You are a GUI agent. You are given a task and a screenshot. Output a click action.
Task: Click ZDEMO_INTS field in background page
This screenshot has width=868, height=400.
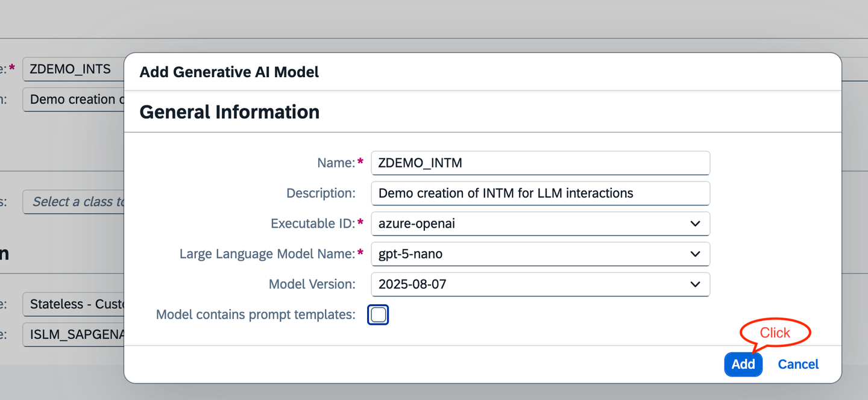[x=74, y=69]
